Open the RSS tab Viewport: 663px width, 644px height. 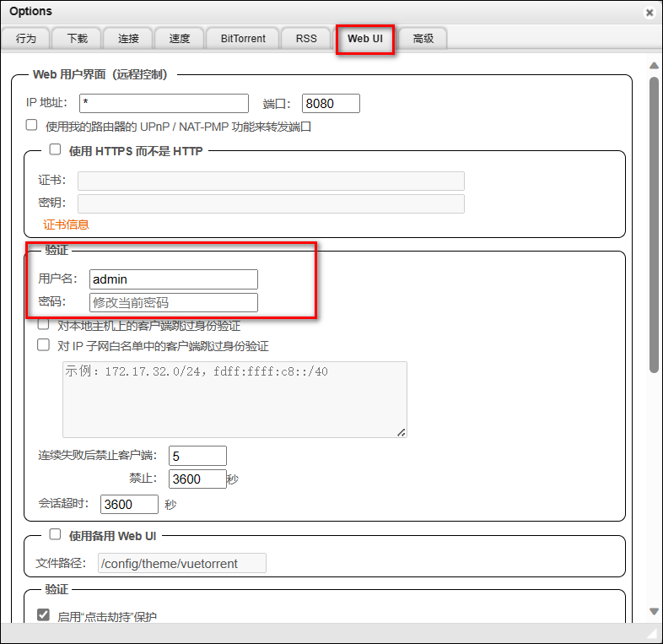[x=306, y=39]
